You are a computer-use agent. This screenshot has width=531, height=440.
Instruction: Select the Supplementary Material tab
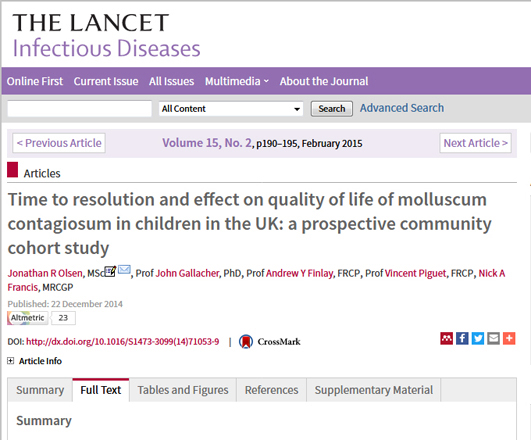(x=374, y=390)
